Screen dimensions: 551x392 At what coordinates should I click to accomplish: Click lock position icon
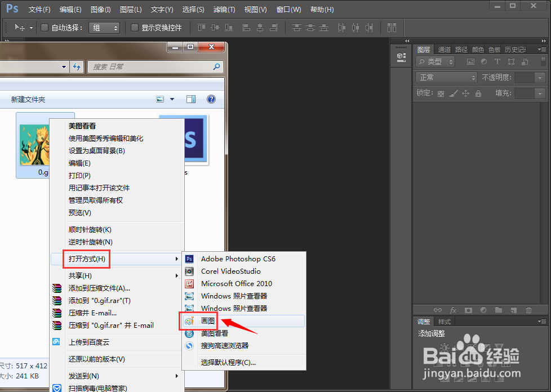[x=465, y=93]
